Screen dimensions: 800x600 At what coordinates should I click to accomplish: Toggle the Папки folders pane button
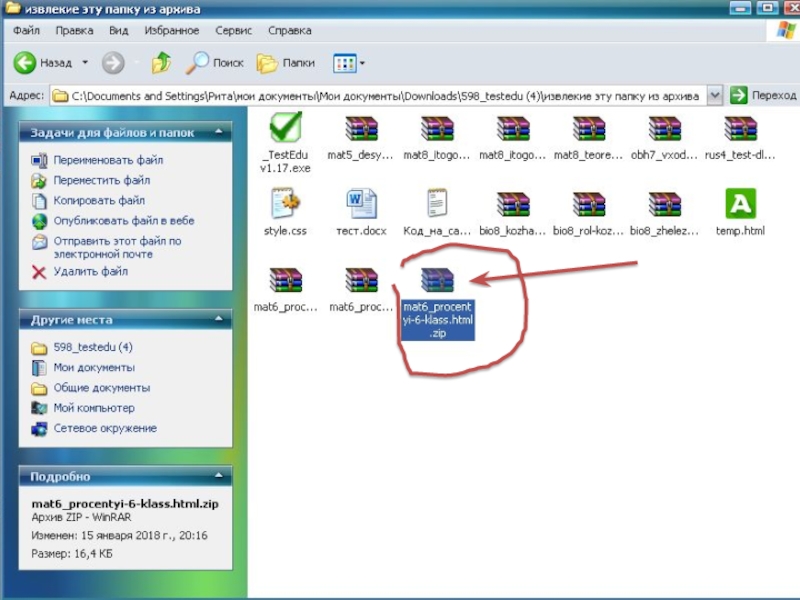click(x=286, y=63)
